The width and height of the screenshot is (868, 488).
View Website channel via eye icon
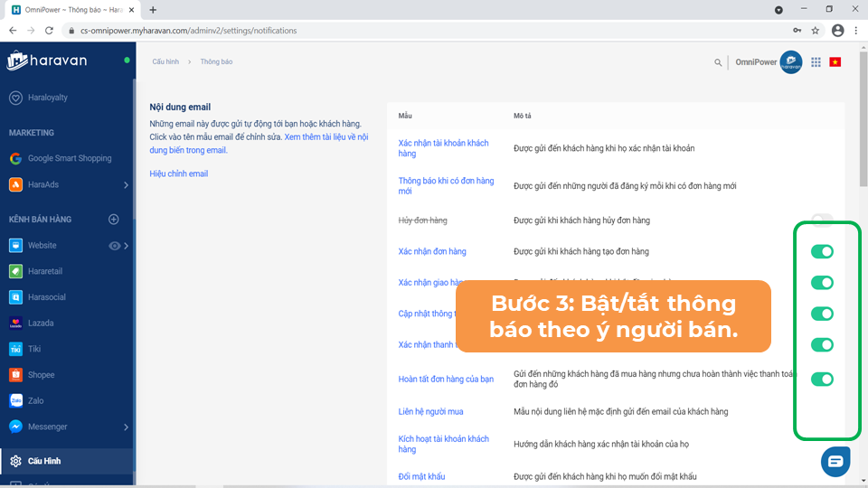point(114,246)
